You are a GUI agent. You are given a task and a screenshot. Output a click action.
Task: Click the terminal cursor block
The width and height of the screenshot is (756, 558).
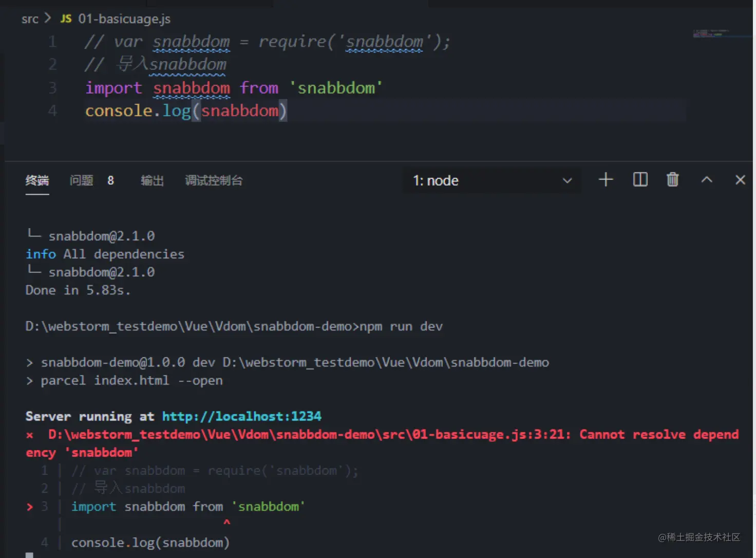(30, 555)
